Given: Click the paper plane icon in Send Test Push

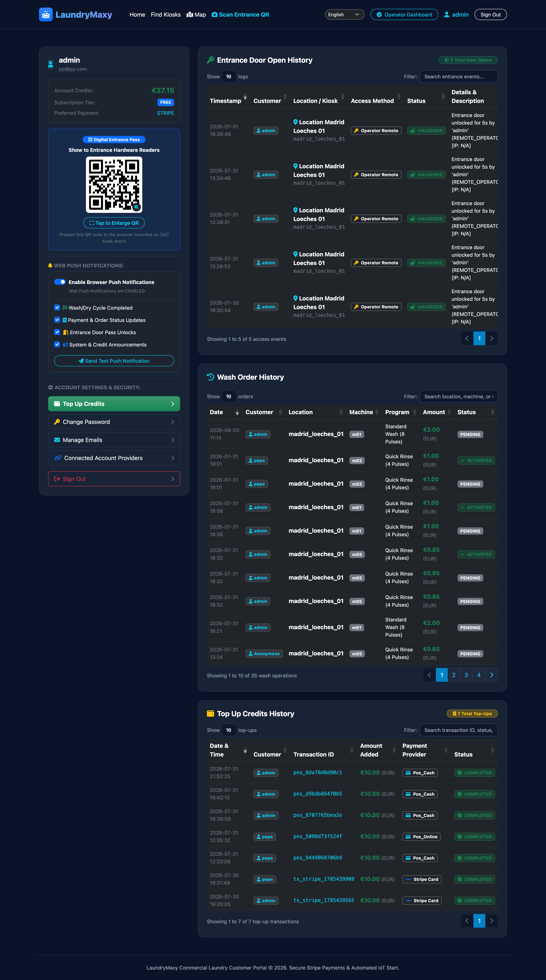Looking at the screenshot, I should 81,361.
